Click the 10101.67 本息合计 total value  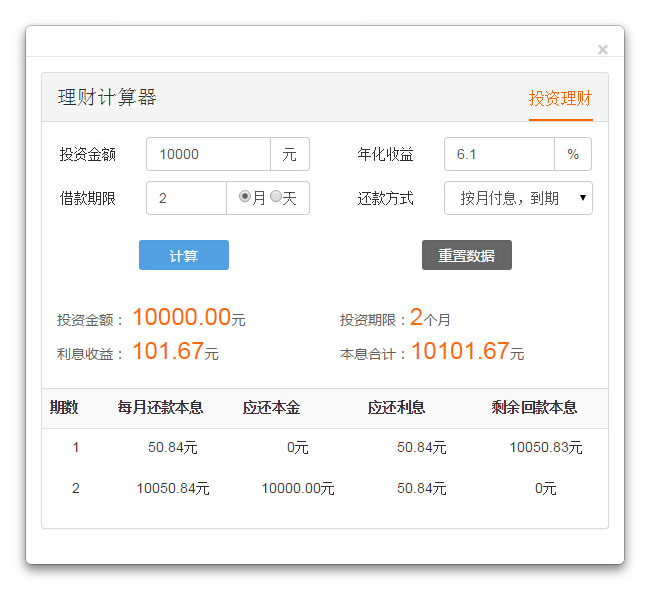pos(460,351)
